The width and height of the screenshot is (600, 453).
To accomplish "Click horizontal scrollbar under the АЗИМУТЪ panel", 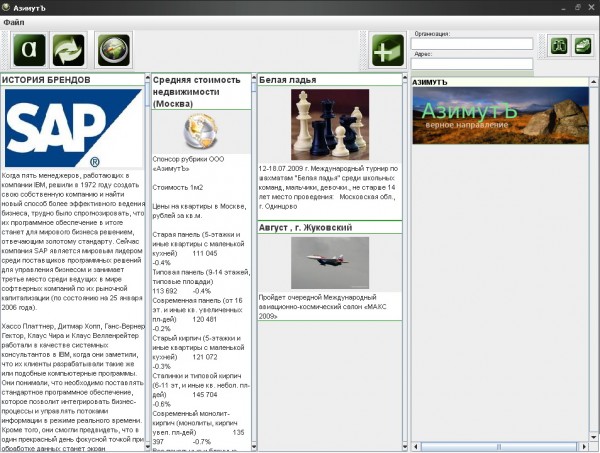I will point(500,447).
